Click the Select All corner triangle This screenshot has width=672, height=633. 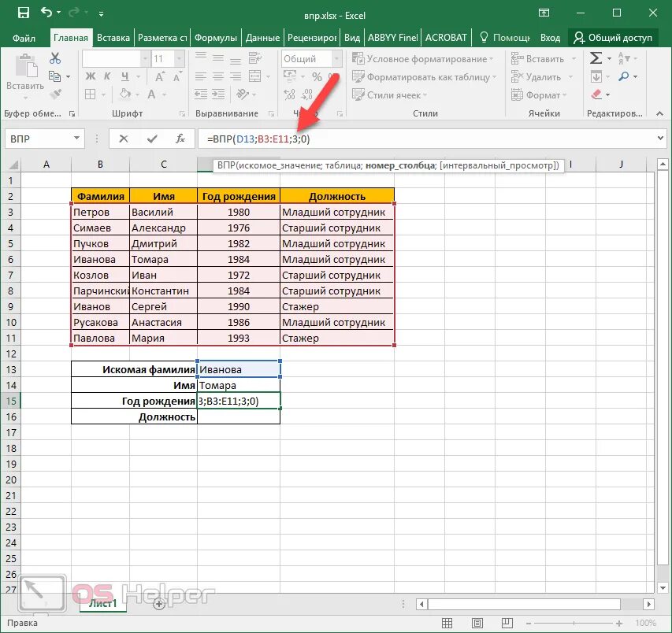coord(13,165)
